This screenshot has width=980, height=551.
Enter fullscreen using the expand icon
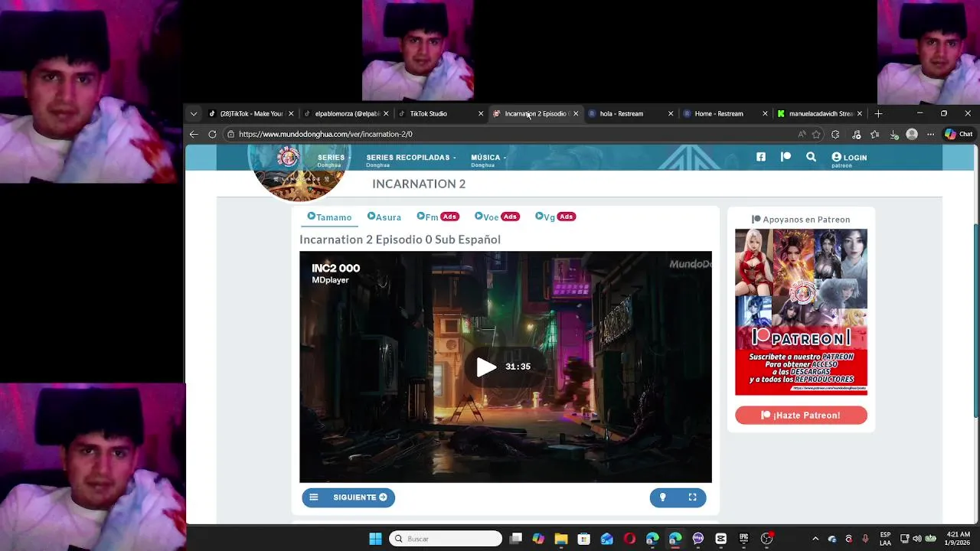point(692,497)
